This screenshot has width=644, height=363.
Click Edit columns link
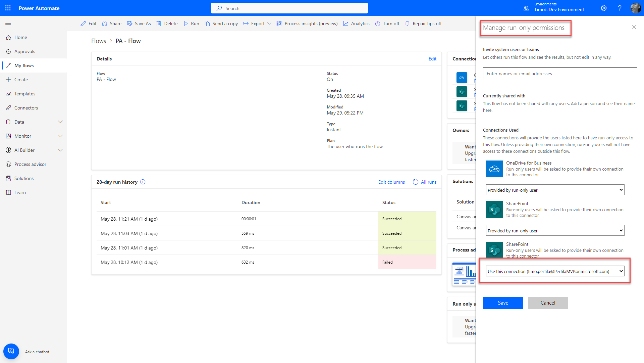[x=391, y=182]
